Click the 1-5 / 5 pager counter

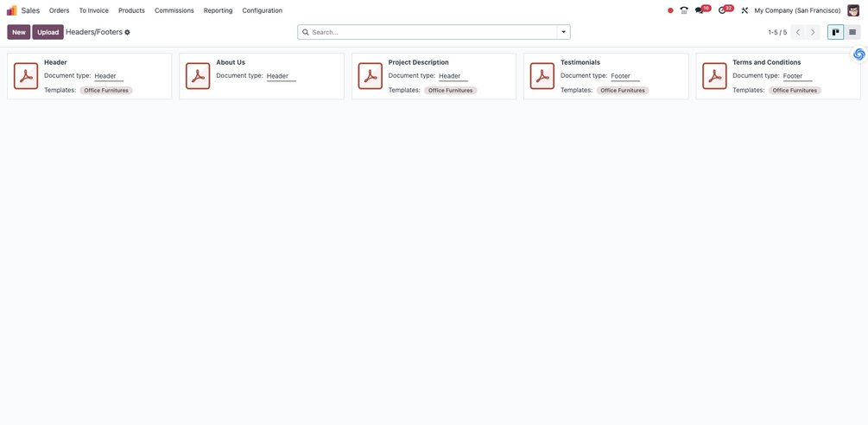click(777, 33)
